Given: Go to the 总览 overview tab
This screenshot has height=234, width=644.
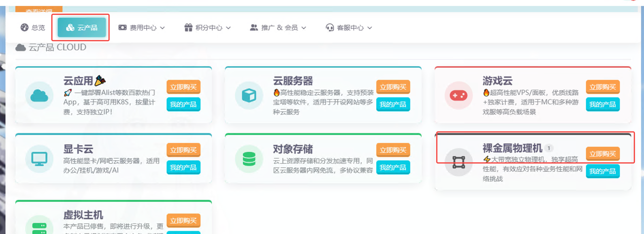Looking at the screenshot, I should [33, 27].
